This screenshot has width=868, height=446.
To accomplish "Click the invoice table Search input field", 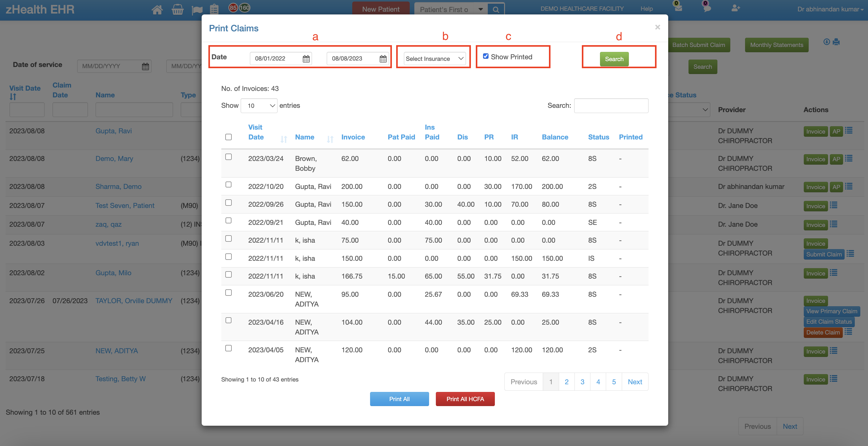I will [x=611, y=106].
